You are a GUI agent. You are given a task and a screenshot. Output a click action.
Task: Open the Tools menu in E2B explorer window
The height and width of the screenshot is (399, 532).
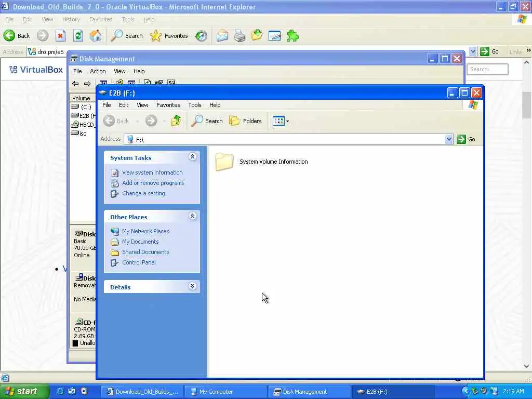(195, 105)
